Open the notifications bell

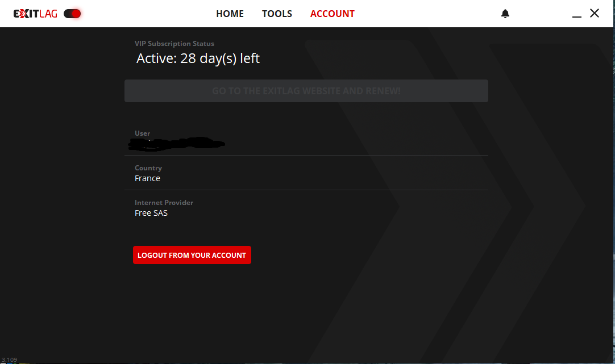point(505,14)
